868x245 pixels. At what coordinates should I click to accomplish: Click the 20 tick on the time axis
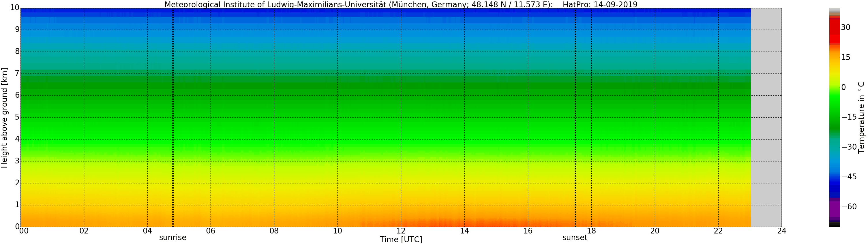[655, 231]
